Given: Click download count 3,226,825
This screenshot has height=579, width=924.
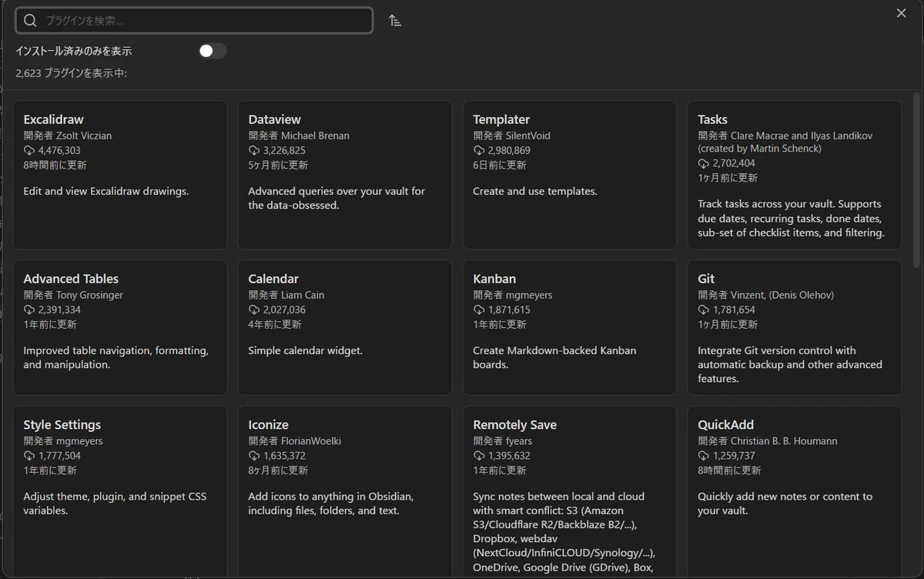Looking at the screenshot, I should click(284, 151).
